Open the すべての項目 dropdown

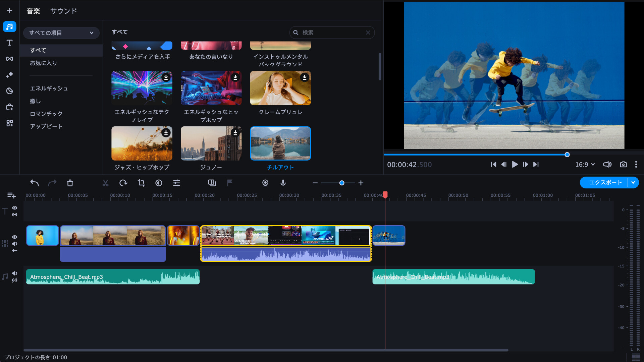(61, 33)
